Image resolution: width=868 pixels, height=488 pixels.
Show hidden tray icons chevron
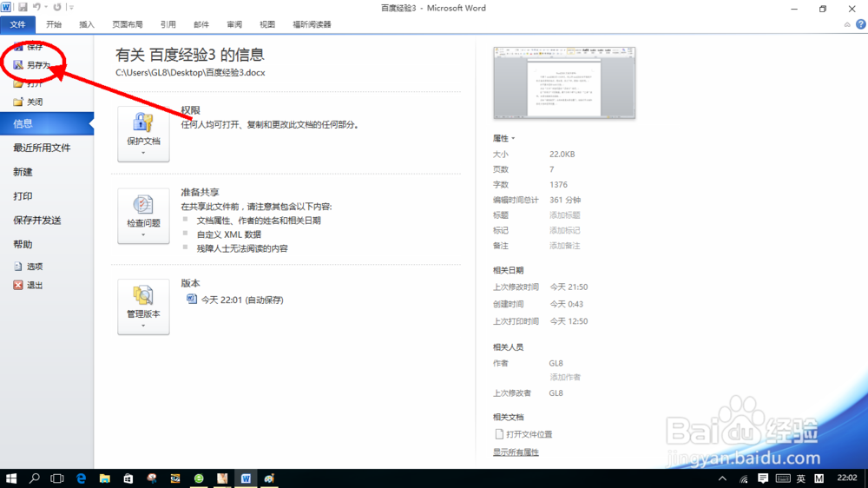click(722, 478)
